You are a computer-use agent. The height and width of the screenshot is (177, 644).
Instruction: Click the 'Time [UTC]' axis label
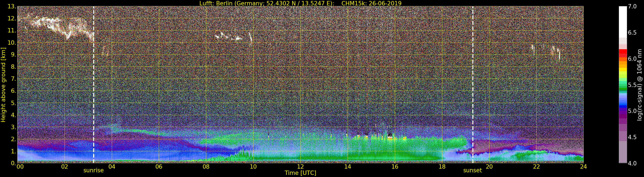pyautogui.click(x=300, y=173)
